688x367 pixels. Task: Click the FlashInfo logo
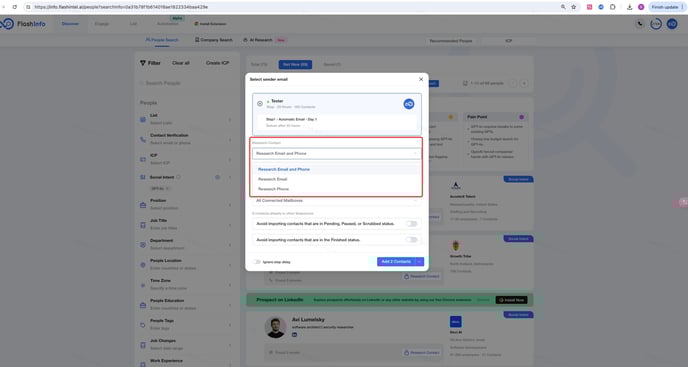23,24
